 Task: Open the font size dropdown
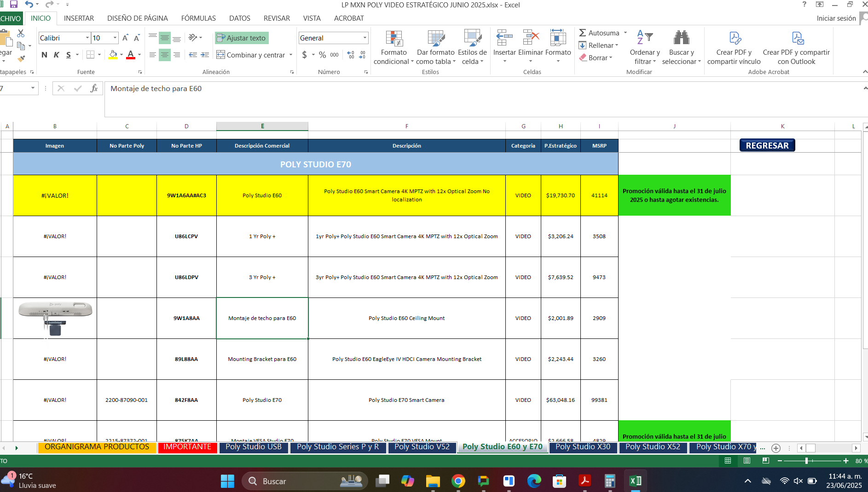click(x=115, y=38)
